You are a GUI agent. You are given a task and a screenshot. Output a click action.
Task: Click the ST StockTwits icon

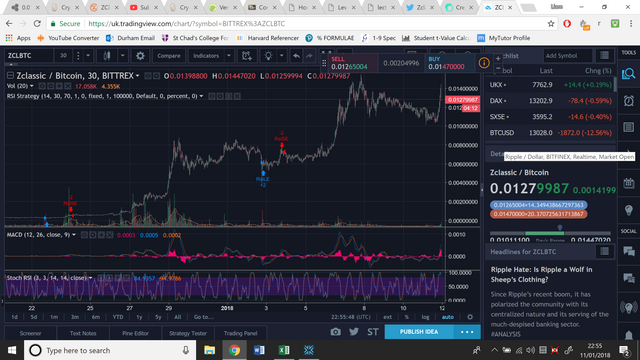pos(372,332)
